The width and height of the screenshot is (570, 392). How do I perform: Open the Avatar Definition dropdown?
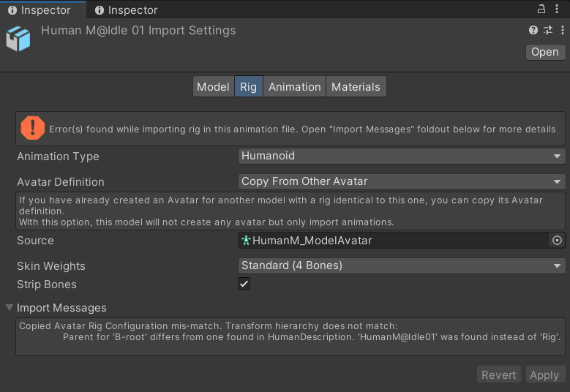tap(402, 181)
